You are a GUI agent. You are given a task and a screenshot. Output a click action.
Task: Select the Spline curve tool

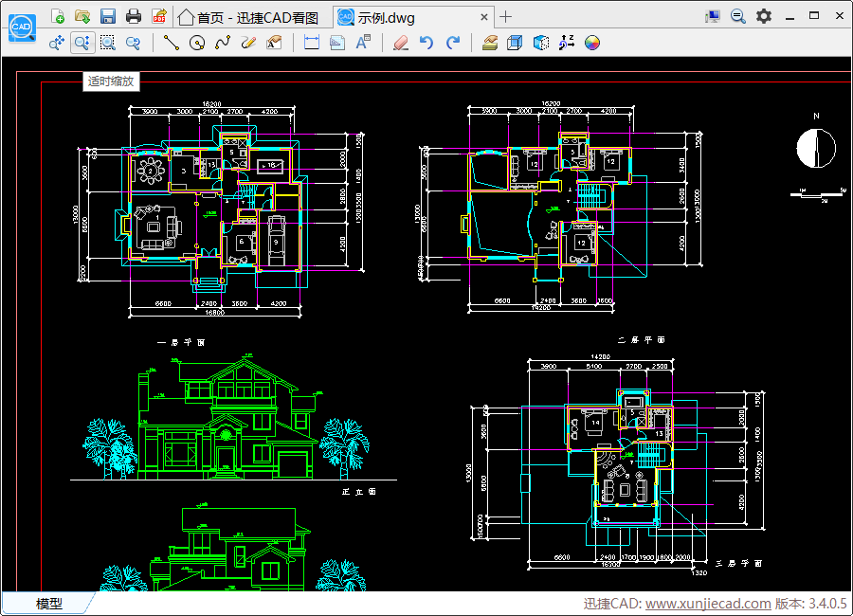click(x=223, y=43)
